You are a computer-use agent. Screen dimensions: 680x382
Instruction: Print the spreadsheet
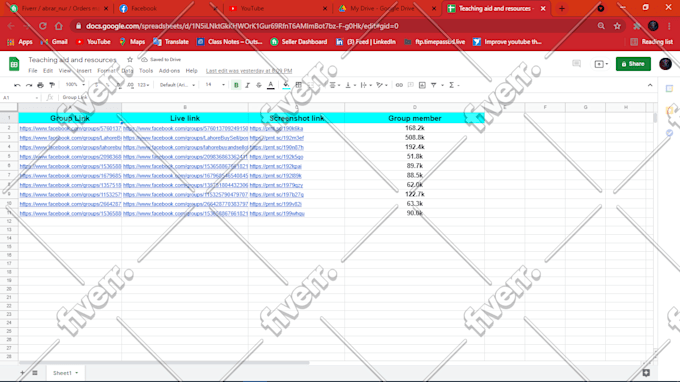click(x=40, y=85)
